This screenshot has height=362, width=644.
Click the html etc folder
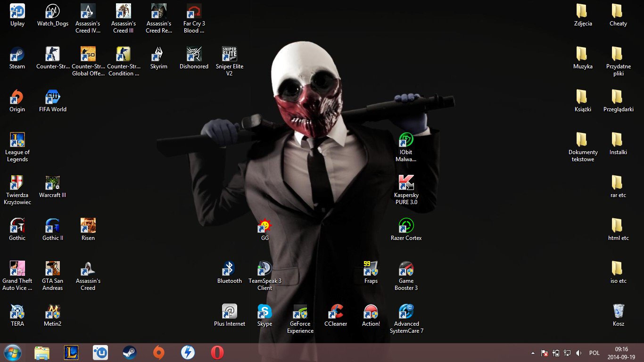point(619,230)
